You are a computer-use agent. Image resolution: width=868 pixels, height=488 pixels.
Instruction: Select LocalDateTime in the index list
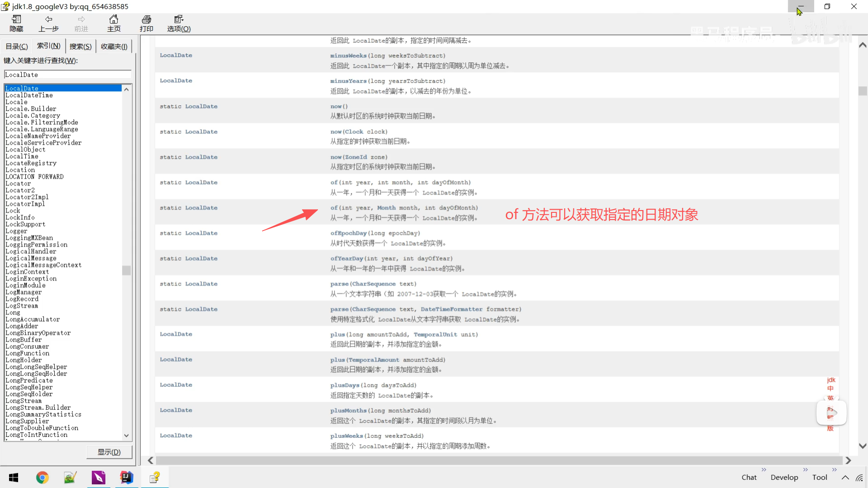[29, 95]
